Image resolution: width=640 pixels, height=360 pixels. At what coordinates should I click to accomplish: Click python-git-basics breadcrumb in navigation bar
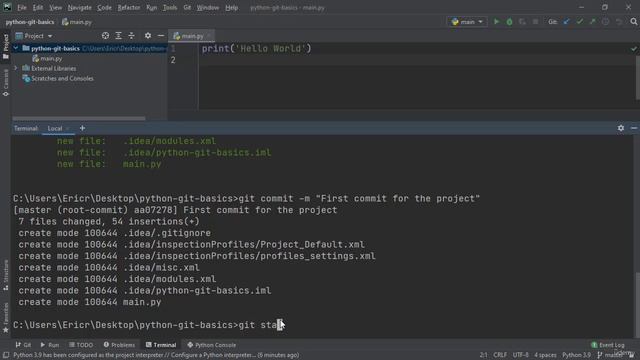[x=30, y=22]
